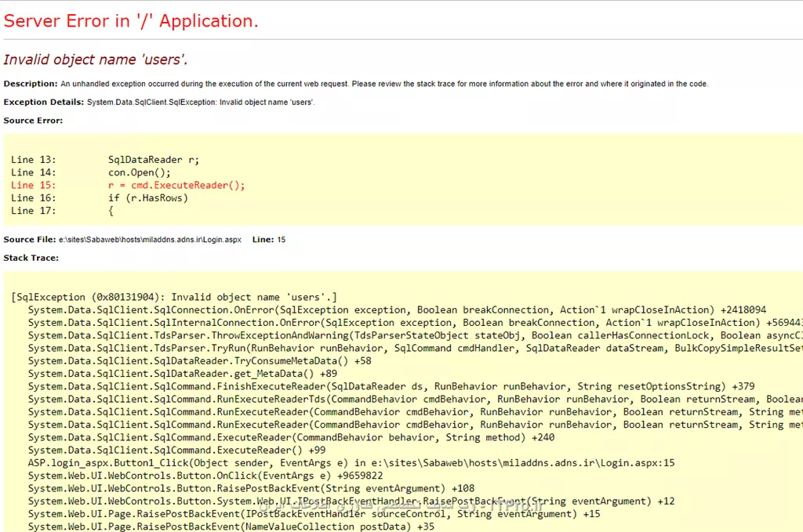Image resolution: width=803 pixels, height=532 pixels.
Task: Click the 'TdsParser.TryRun' stack trace line
Action: (x=416, y=349)
